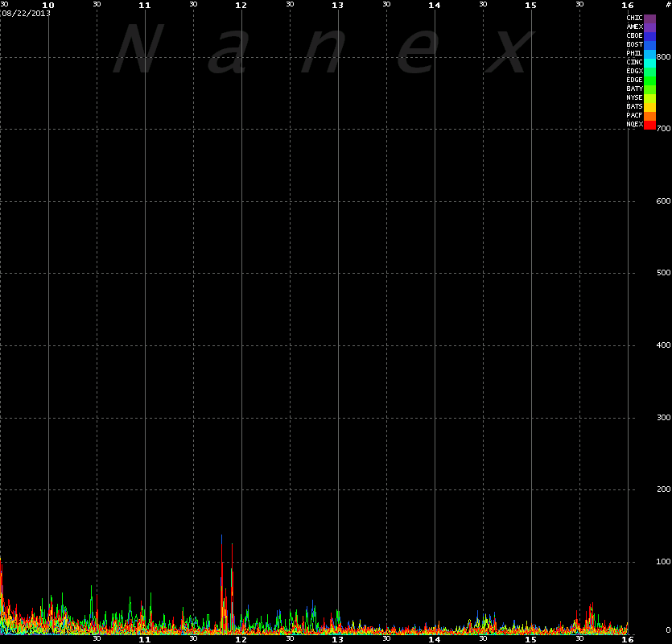Click the 400 y-axis value
This screenshot has height=644, width=672.
tap(663, 345)
